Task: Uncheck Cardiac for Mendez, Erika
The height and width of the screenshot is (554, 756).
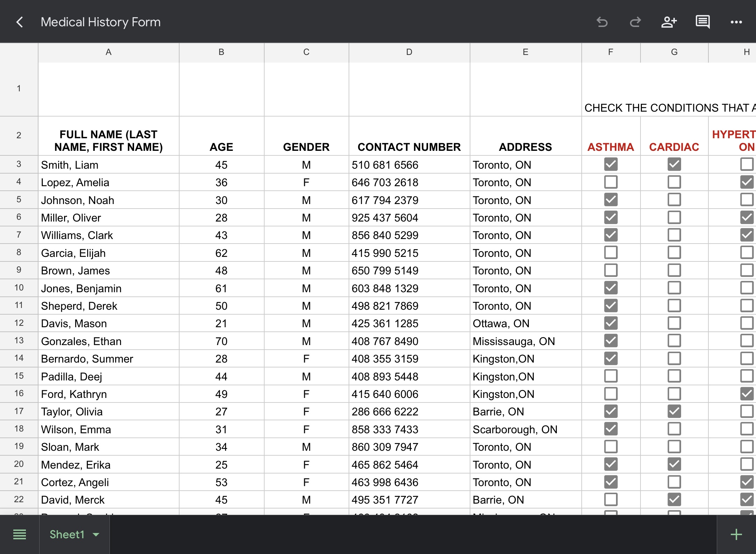Action: click(674, 464)
